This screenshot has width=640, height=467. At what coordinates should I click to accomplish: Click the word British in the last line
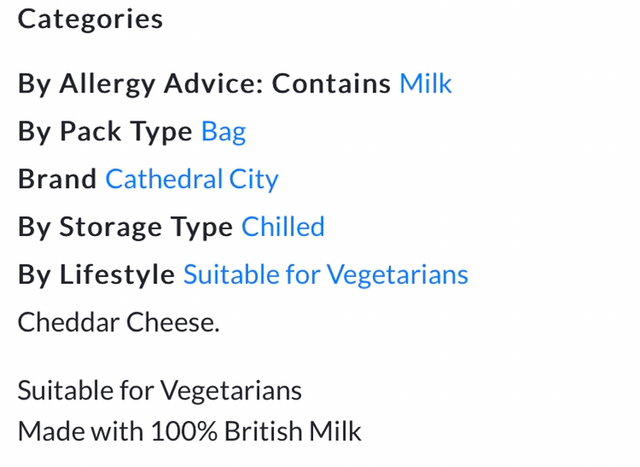pyautogui.click(x=263, y=432)
